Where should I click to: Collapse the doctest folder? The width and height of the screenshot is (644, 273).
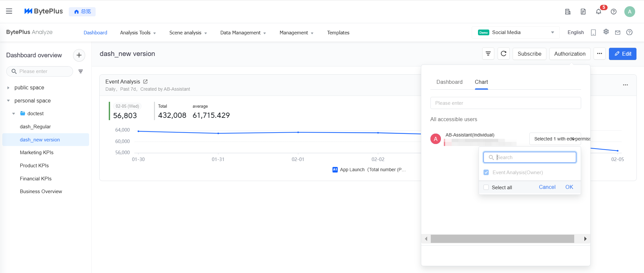[x=14, y=114]
